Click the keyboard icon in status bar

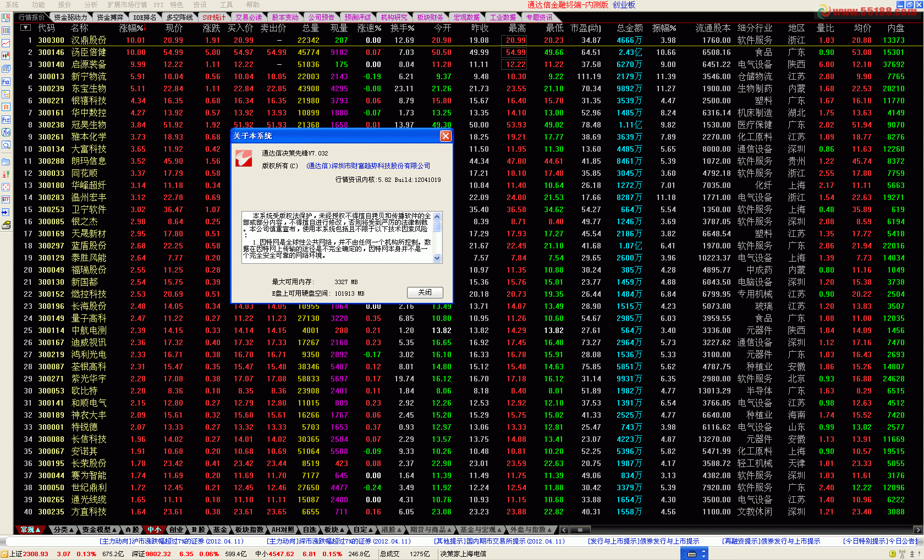click(x=692, y=554)
